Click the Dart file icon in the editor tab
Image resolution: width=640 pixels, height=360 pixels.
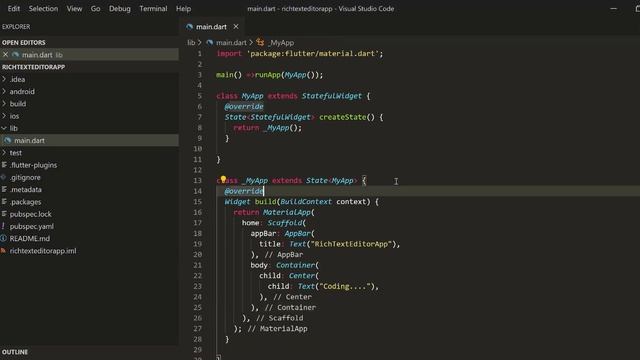(189, 27)
